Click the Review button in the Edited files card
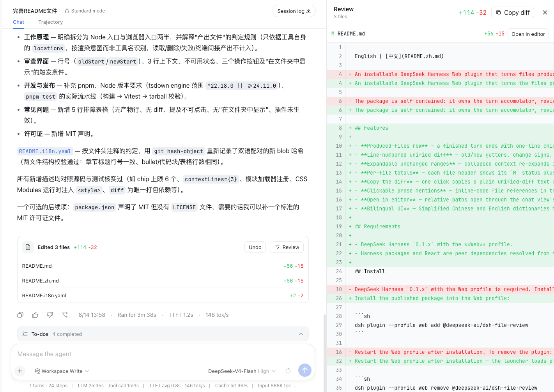The image size is (554, 392). click(287, 247)
